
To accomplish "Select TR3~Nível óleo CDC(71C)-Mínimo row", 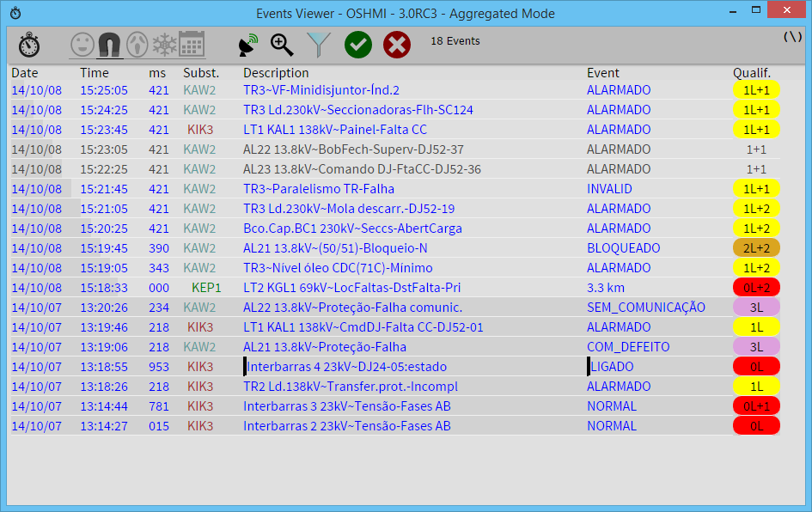I will tap(395, 268).
